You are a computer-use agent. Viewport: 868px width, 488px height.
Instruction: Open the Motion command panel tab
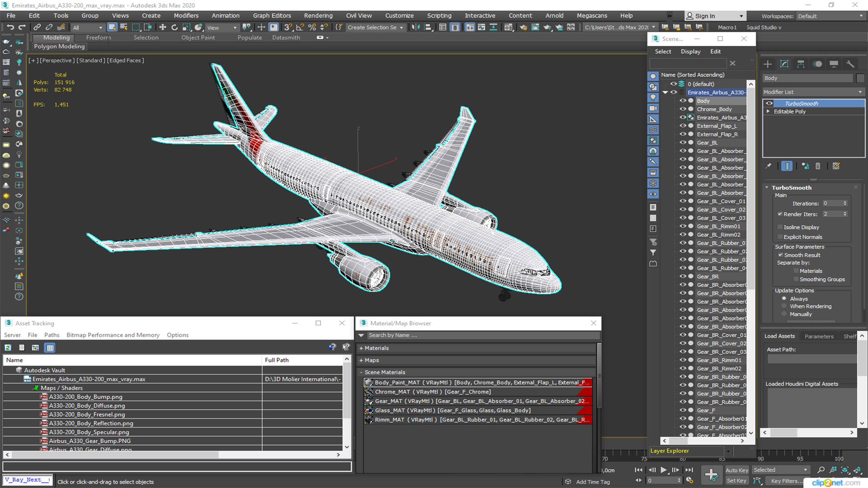[817, 64]
